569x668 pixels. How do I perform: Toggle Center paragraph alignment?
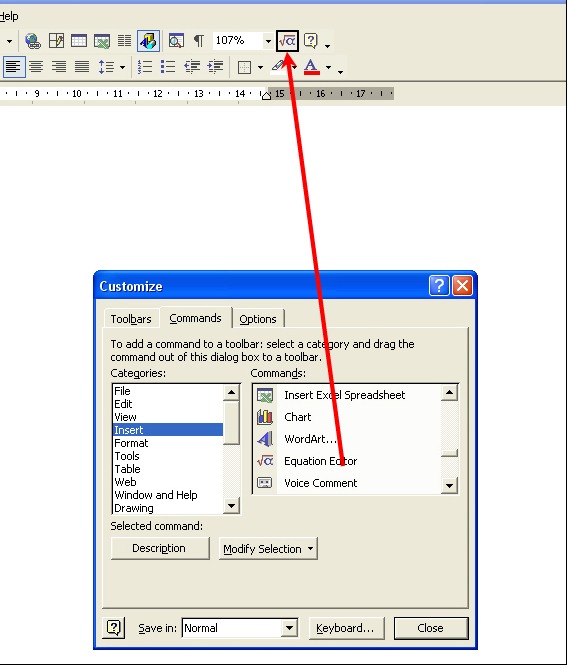[36, 67]
